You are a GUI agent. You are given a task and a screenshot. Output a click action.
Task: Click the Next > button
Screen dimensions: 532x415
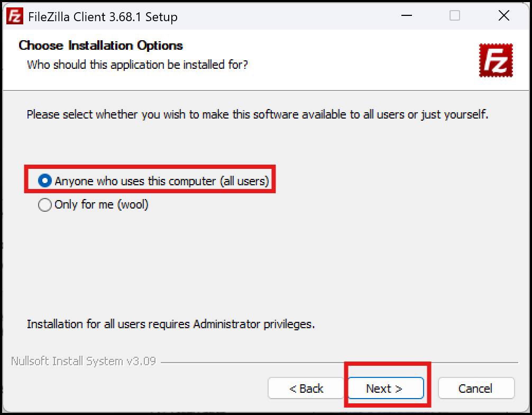point(386,388)
